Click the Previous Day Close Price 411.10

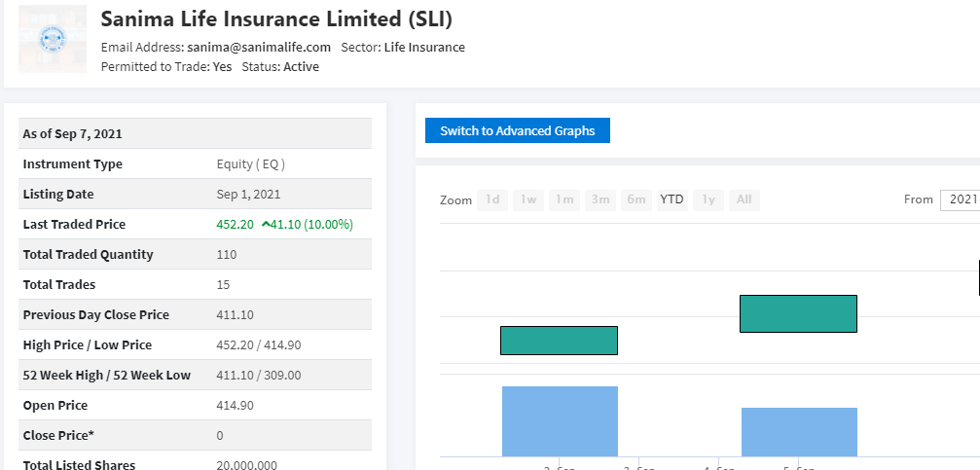235,315
